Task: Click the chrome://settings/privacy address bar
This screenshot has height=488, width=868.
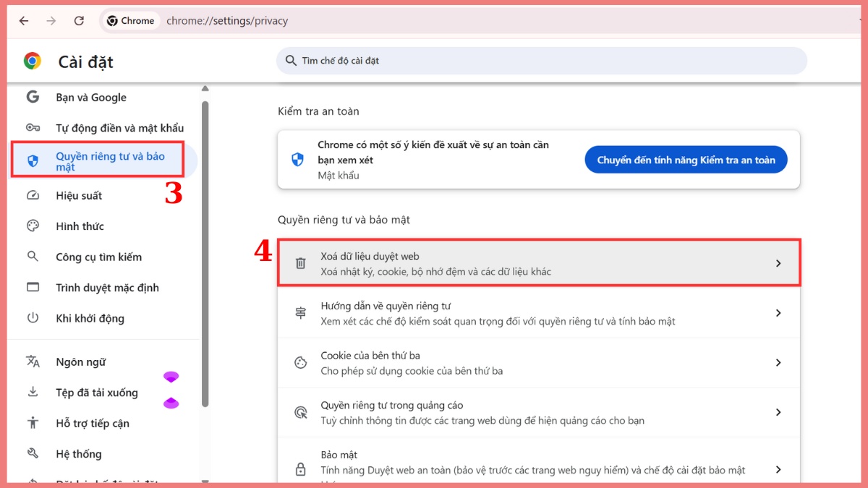Action: click(x=227, y=21)
